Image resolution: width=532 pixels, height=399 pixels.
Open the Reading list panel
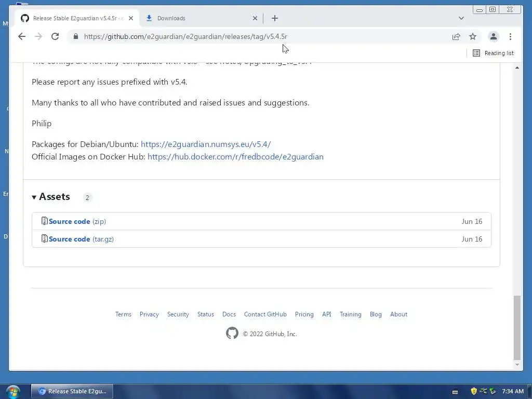pyautogui.click(x=493, y=53)
